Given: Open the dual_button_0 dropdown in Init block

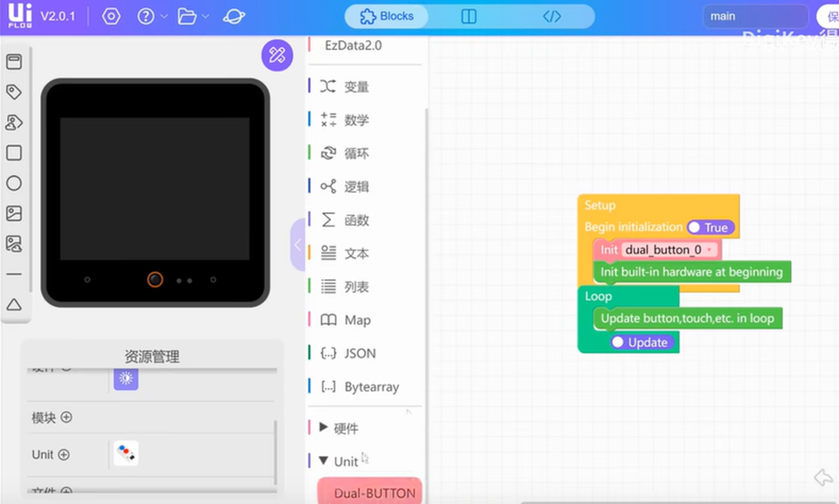Looking at the screenshot, I should click(710, 251).
